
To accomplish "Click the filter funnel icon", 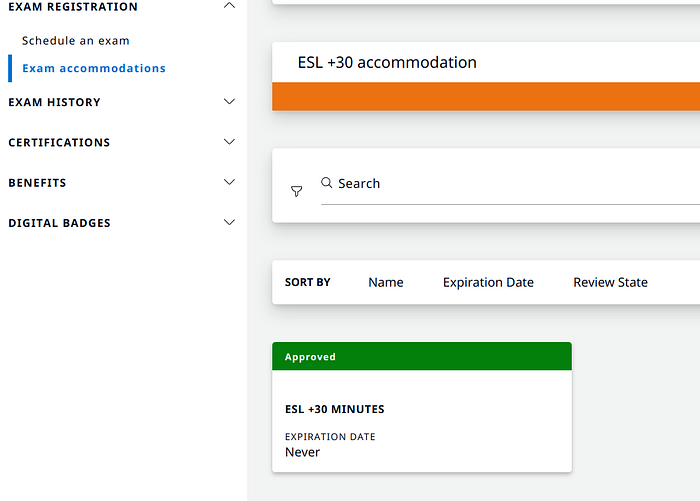I will coord(296,191).
